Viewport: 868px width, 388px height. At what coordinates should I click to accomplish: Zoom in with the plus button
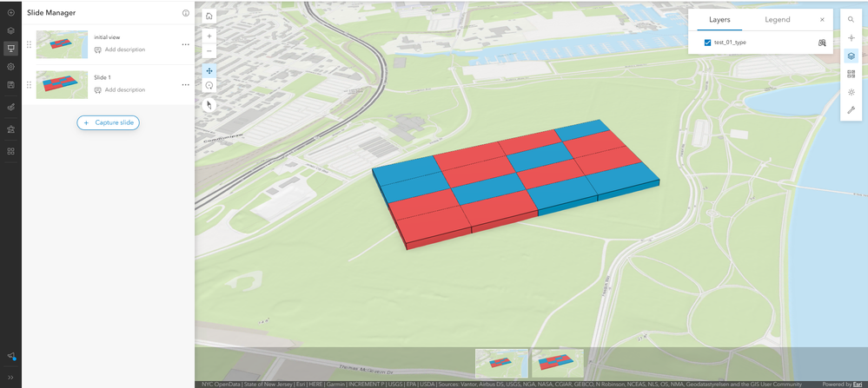click(209, 36)
